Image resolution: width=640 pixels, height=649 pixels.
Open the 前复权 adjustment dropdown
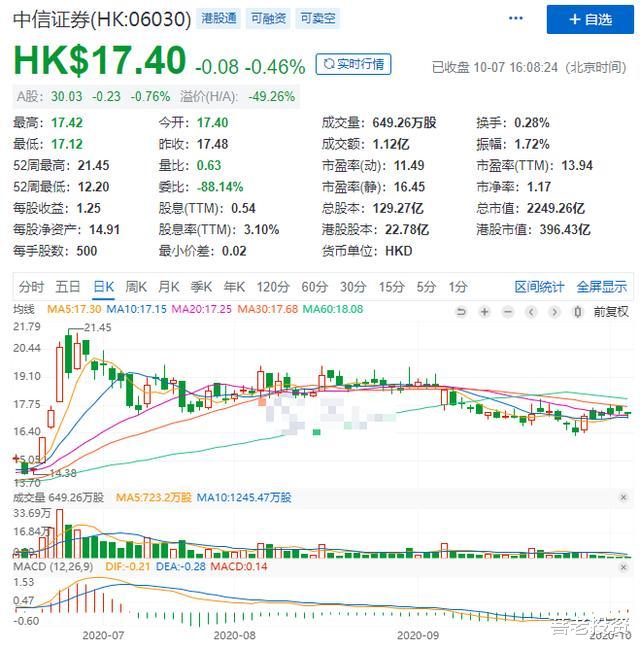(611, 312)
